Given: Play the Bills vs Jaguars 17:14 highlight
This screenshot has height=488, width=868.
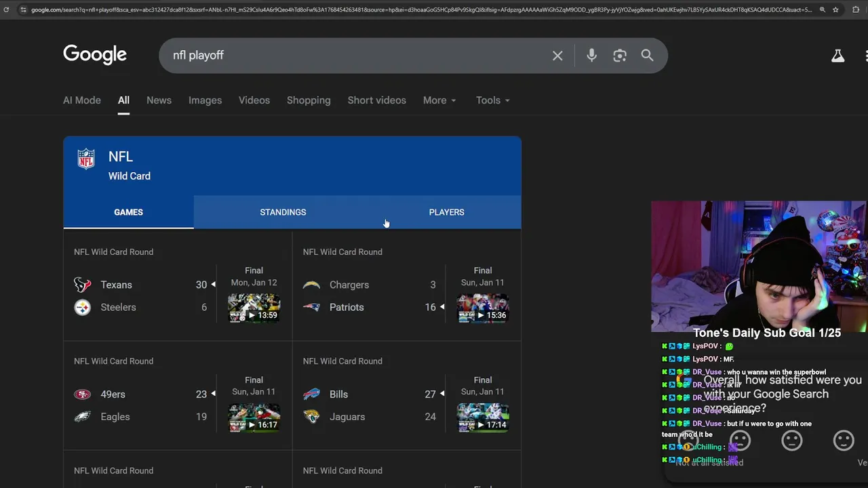Looking at the screenshot, I should click(x=483, y=418).
